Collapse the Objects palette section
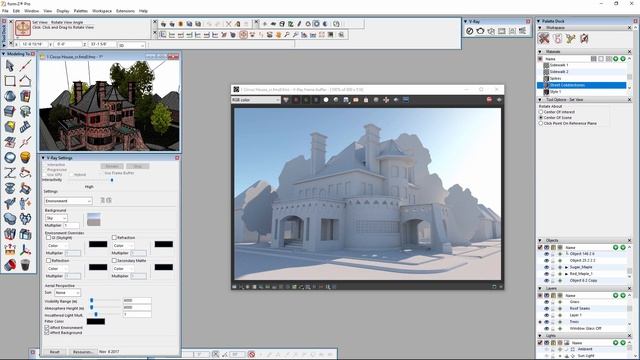This screenshot has height=360, width=640. [540, 240]
